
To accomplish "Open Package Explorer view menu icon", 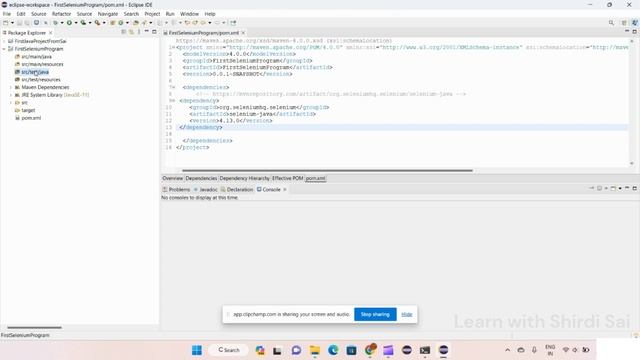I will point(139,32).
